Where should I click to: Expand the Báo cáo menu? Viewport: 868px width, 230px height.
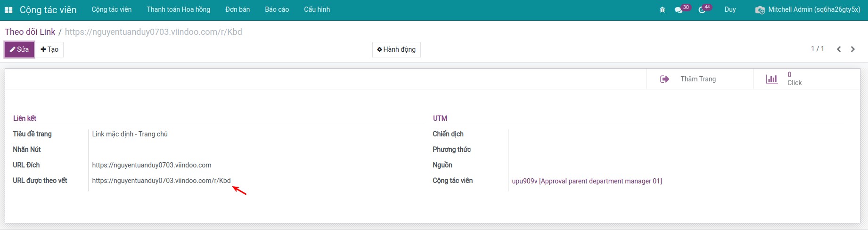277,9
